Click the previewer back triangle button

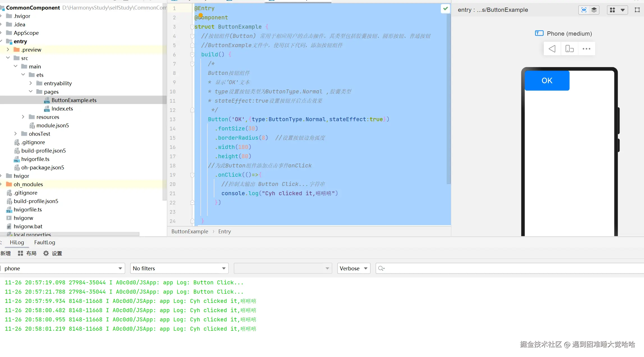[552, 49]
